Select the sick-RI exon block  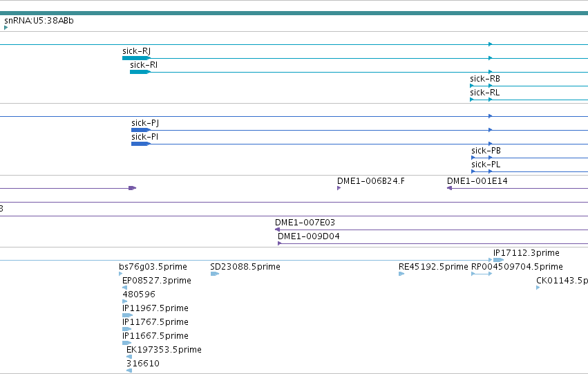point(140,72)
